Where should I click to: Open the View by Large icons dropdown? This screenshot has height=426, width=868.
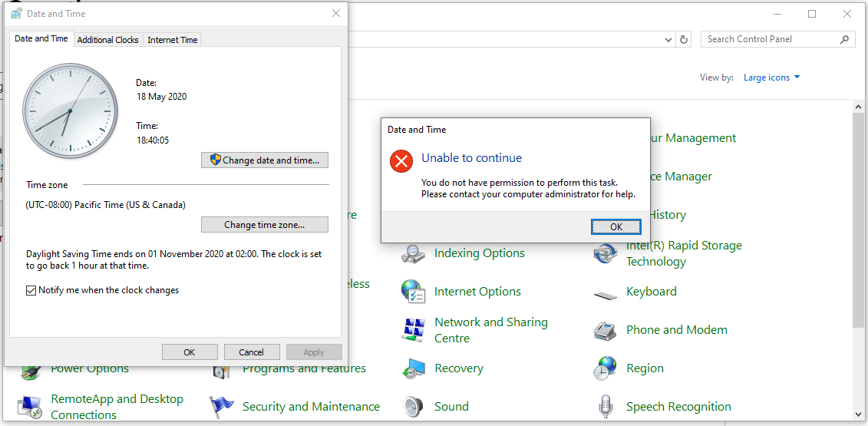771,78
